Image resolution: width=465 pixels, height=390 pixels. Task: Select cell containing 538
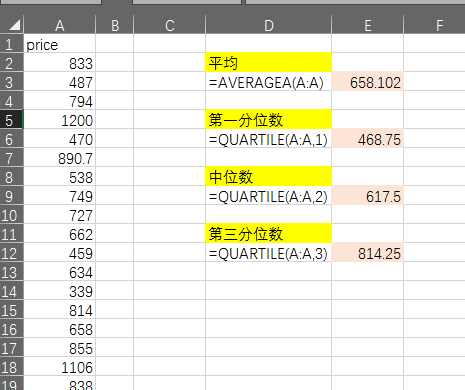[60, 176]
